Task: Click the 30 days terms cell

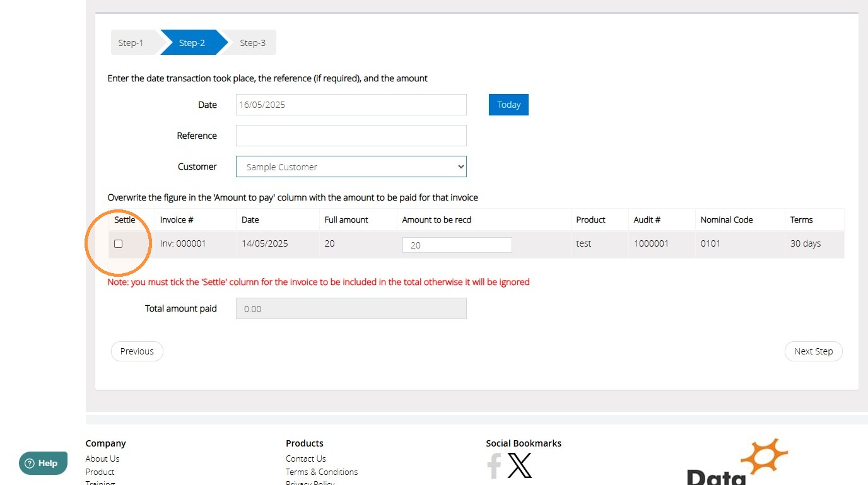Action: coord(806,243)
